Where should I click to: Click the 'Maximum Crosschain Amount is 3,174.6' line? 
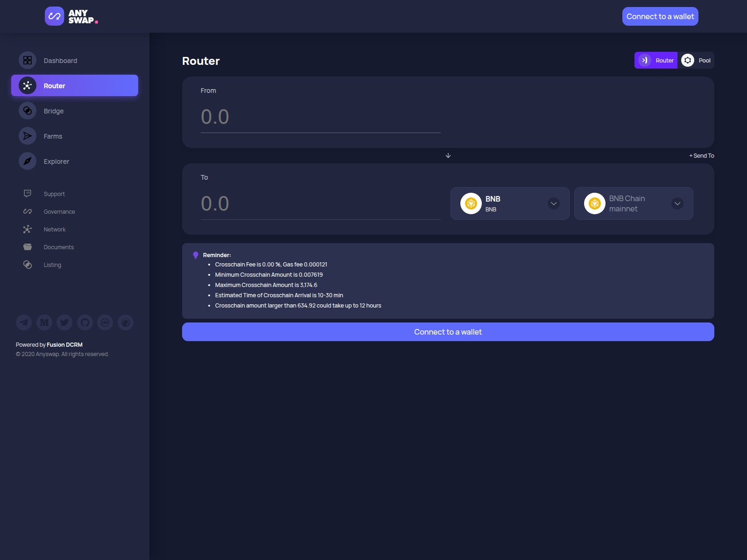pos(266,285)
